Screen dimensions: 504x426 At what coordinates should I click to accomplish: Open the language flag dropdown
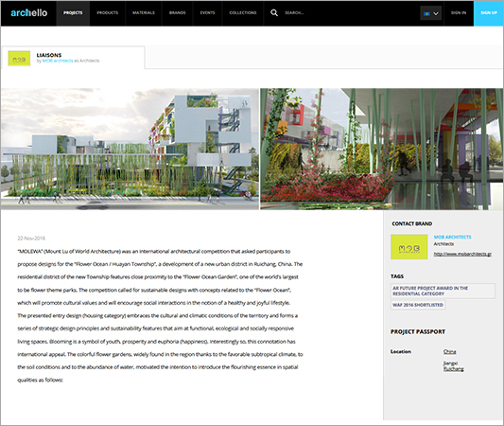[x=430, y=13]
